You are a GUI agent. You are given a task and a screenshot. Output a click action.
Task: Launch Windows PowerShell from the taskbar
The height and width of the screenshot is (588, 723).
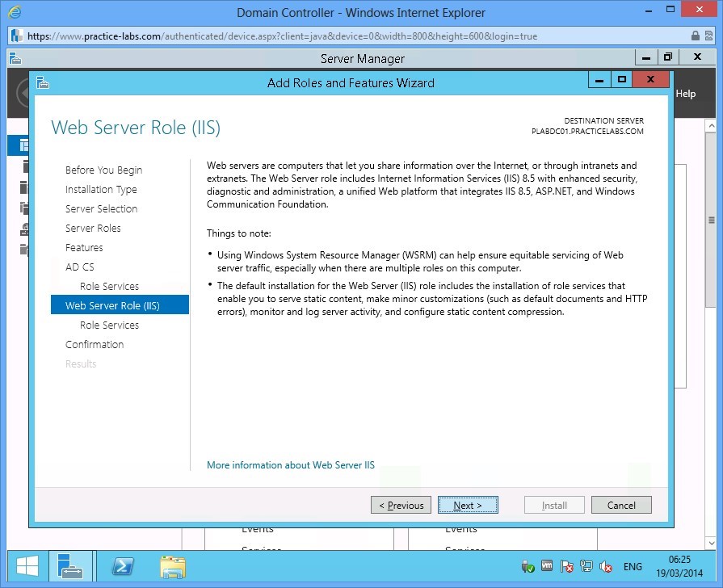coord(122,566)
